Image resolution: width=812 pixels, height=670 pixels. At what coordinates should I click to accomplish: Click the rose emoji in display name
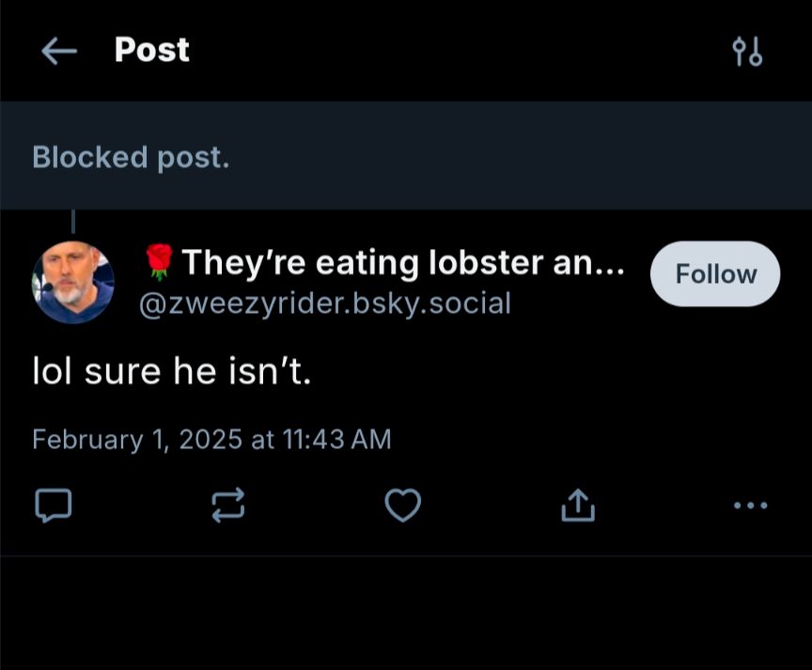pyautogui.click(x=160, y=262)
